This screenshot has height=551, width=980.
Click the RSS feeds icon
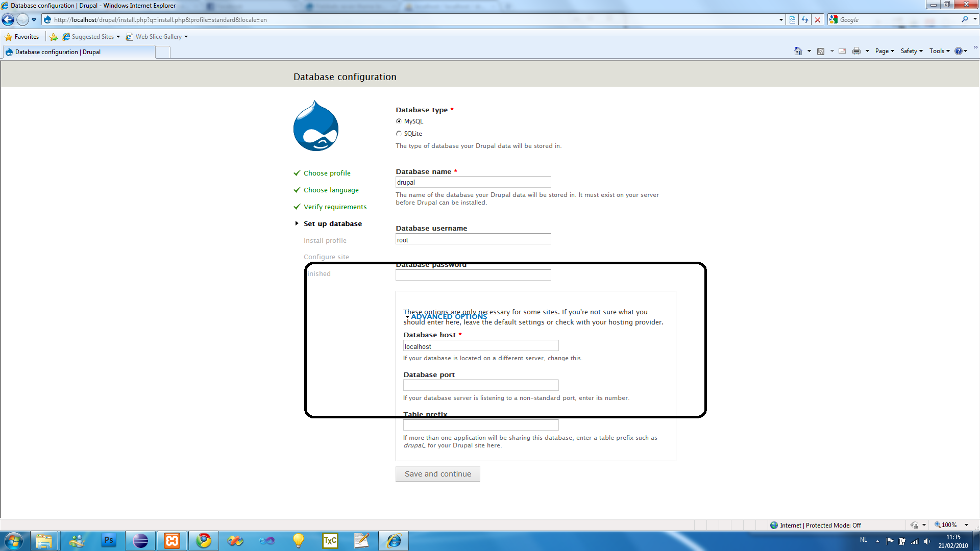(821, 51)
